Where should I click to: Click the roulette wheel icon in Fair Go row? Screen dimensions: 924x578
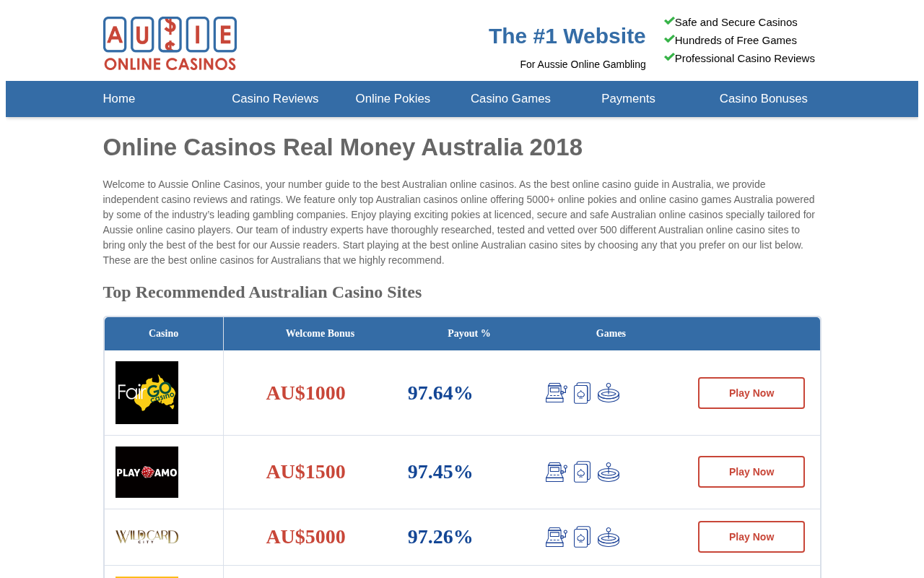(609, 393)
